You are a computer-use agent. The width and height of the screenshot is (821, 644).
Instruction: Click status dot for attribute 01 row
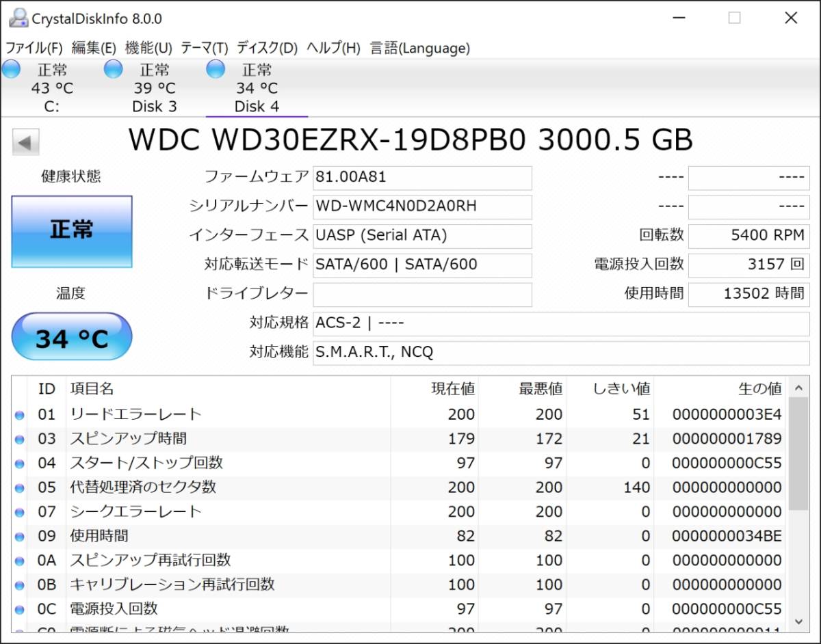[19, 415]
